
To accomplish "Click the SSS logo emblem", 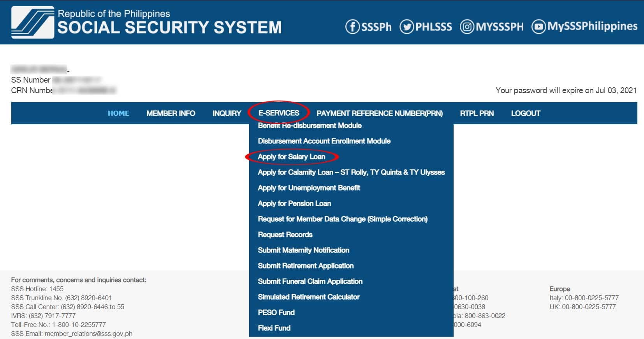I will [33, 22].
